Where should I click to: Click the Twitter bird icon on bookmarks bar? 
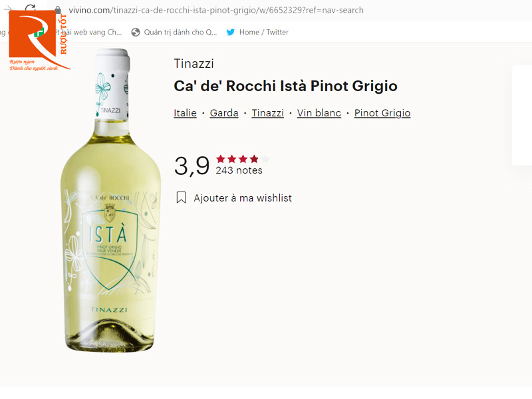[230, 31]
